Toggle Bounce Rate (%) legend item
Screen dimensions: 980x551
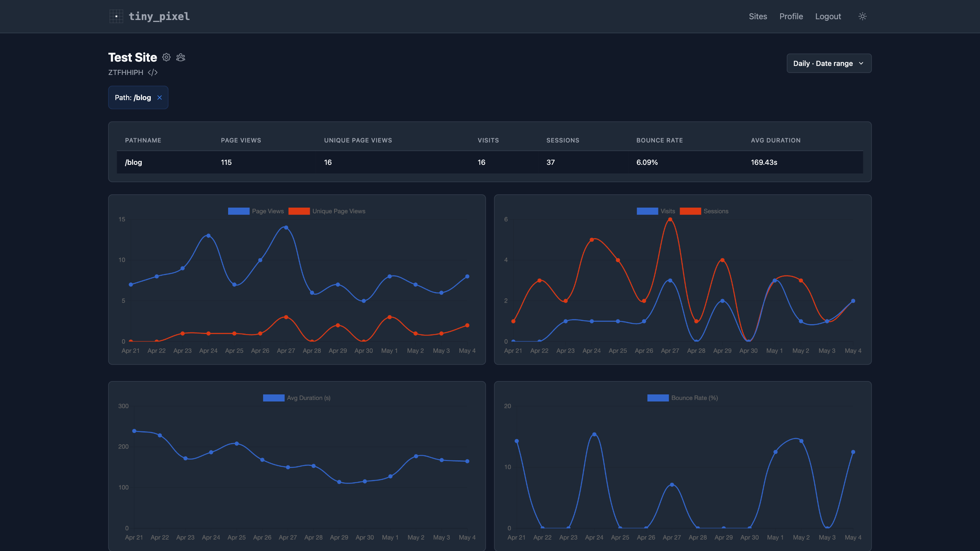coord(682,398)
